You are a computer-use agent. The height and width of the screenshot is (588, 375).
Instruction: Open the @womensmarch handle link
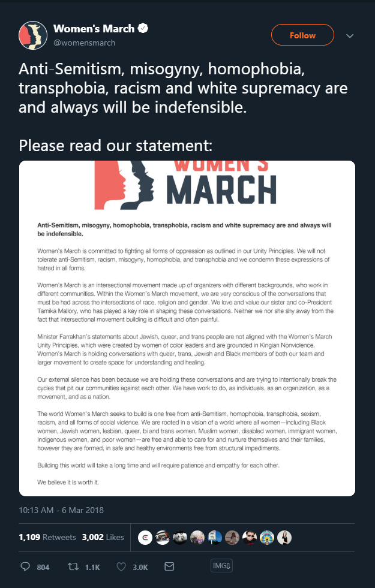point(85,43)
